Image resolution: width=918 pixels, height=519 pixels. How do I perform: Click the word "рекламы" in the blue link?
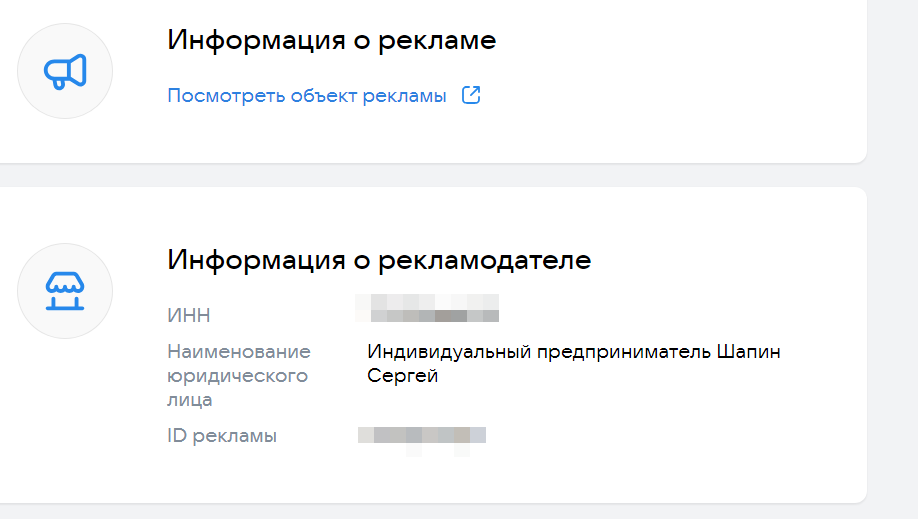409,96
